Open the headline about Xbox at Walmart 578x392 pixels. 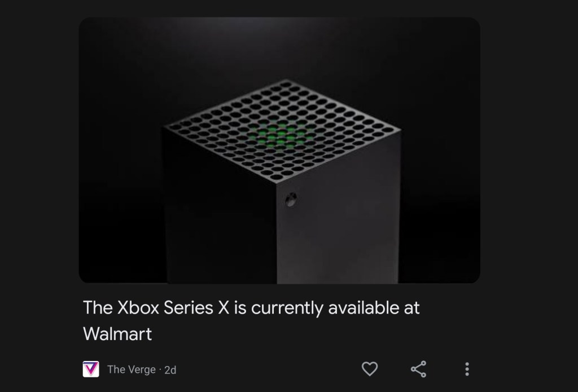[x=251, y=320]
